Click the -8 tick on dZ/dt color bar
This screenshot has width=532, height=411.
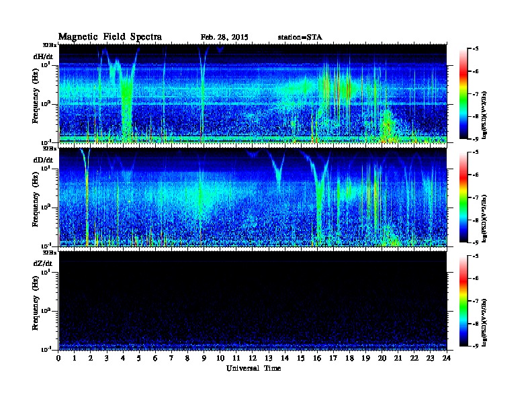pos(476,324)
